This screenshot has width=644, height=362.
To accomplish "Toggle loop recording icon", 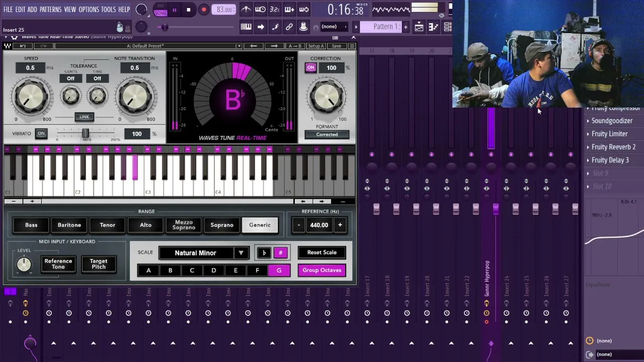I will pos(304,10).
